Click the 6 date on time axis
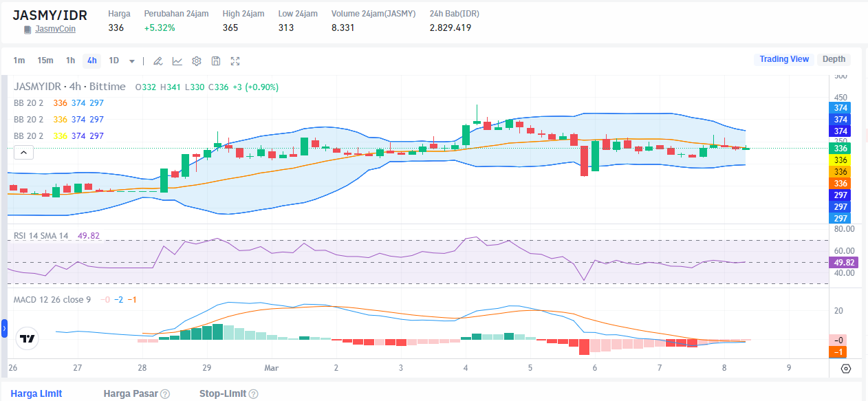The image size is (868, 401). coord(595,368)
